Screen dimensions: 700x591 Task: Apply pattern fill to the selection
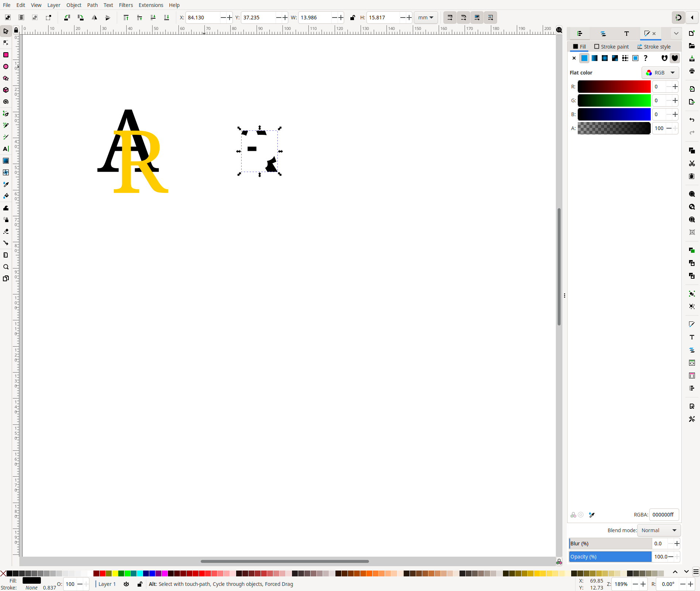625,58
